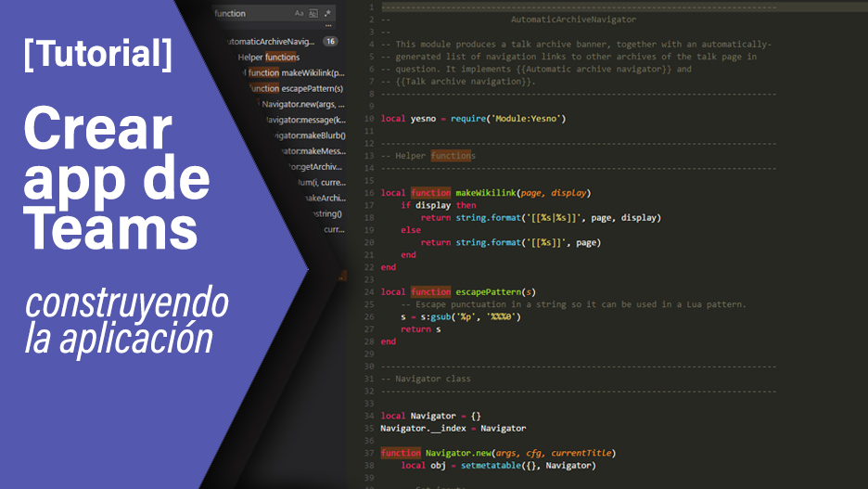The height and width of the screenshot is (489, 868).
Task: Open the 'makeMess...' search result
Action: [x=313, y=150]
